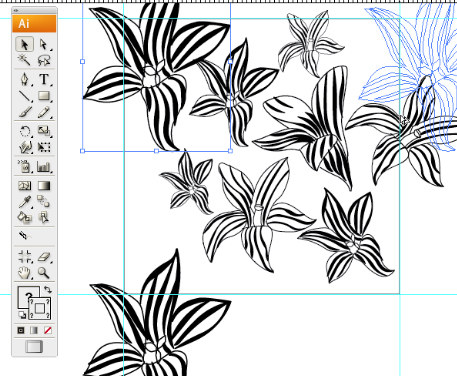Select the Symbol Sprayer tool
This screenshot has height=376, width=457.
(x=24, y=166)
